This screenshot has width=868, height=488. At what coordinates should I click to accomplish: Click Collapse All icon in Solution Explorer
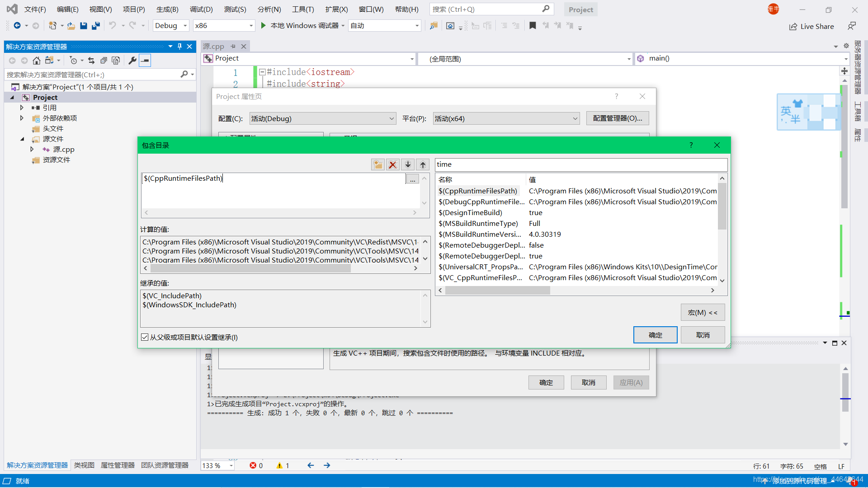(104, 61)
